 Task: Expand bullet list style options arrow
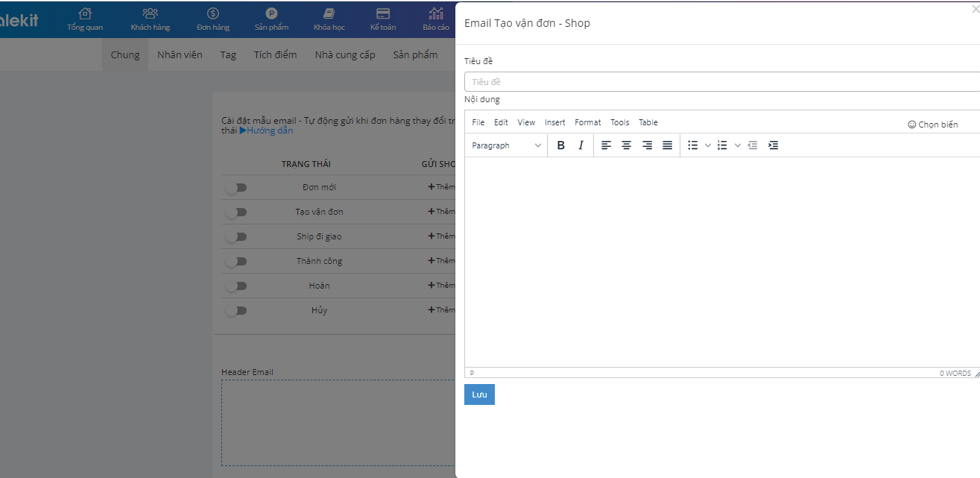[708, 145]
